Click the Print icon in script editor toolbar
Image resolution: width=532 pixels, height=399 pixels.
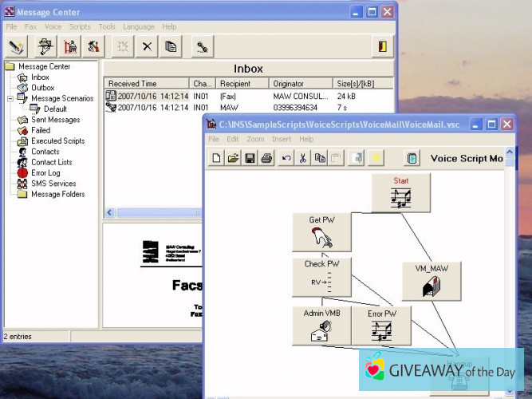tap(267, 158)
